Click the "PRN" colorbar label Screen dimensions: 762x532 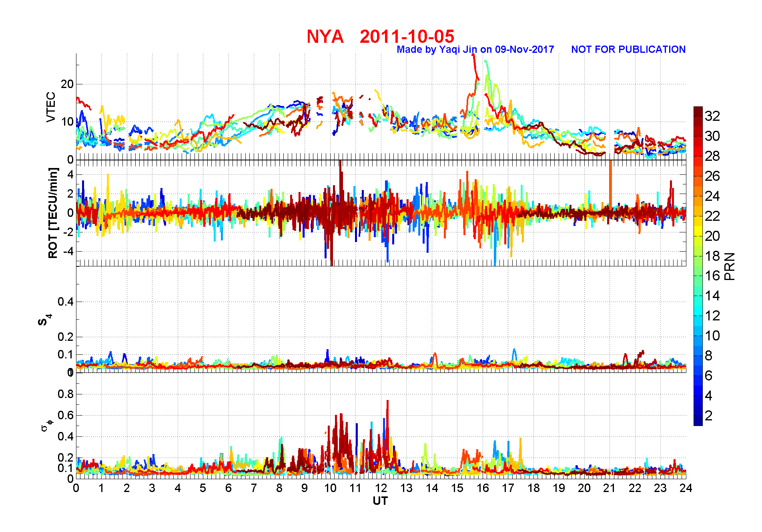point(730,266)
